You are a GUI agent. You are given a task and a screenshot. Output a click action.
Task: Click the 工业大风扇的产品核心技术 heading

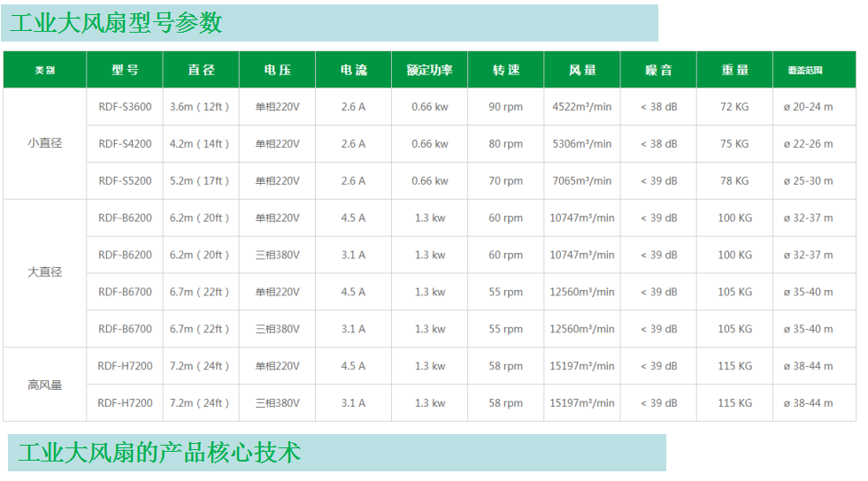pos(159,453)
